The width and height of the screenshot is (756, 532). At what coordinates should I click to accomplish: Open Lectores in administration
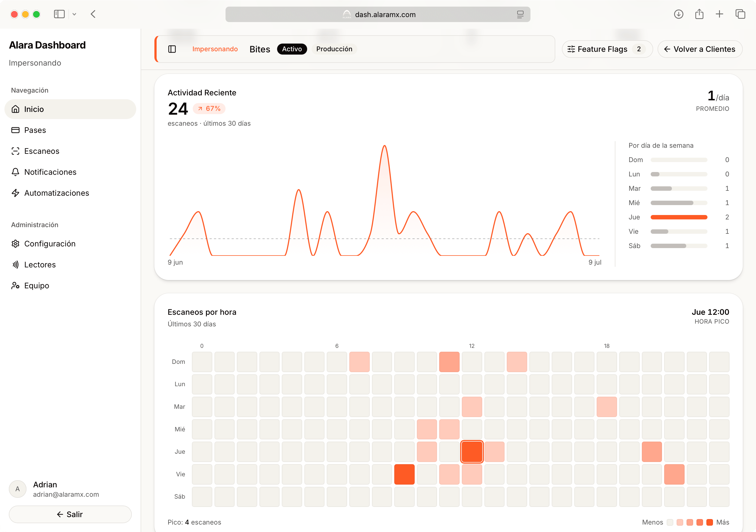tap(70, 265)
